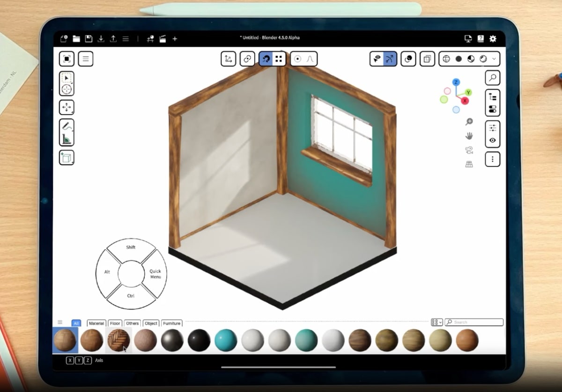
Task: Activate the 3D cursor tool
Action: tap(67, 89)
